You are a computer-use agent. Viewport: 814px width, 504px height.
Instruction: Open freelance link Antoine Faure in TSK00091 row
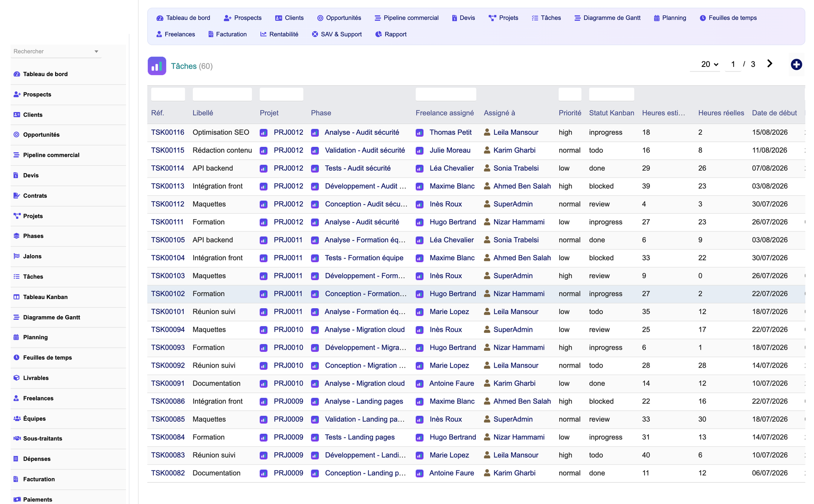(452, 383)
